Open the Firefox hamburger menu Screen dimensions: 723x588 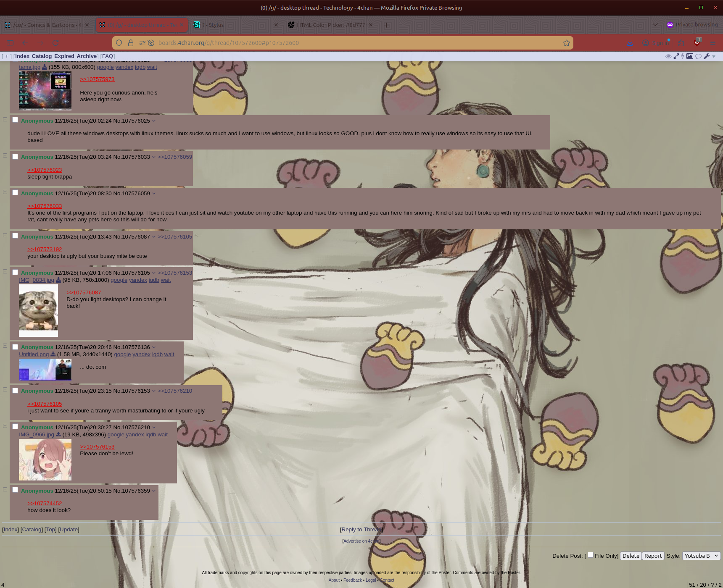[x=712, y=43]
